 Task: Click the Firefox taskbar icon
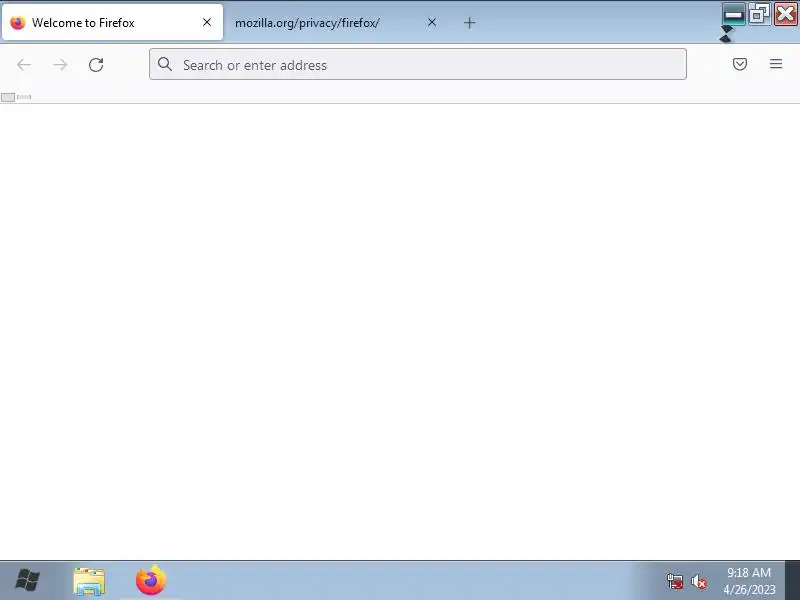coord(151,580)
